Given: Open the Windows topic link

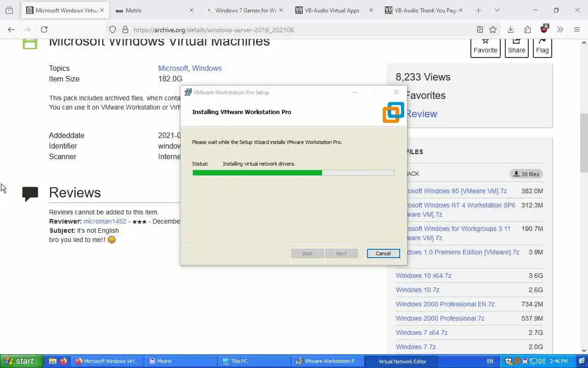Looking at the screenshot, I should [x=207, y=68].
